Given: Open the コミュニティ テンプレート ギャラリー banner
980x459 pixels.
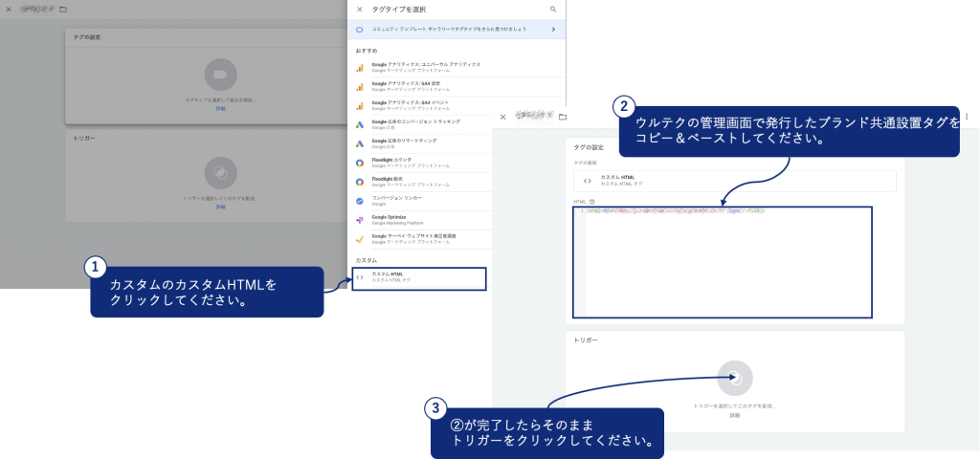Looking at the screenshot, I should (450, 30).
